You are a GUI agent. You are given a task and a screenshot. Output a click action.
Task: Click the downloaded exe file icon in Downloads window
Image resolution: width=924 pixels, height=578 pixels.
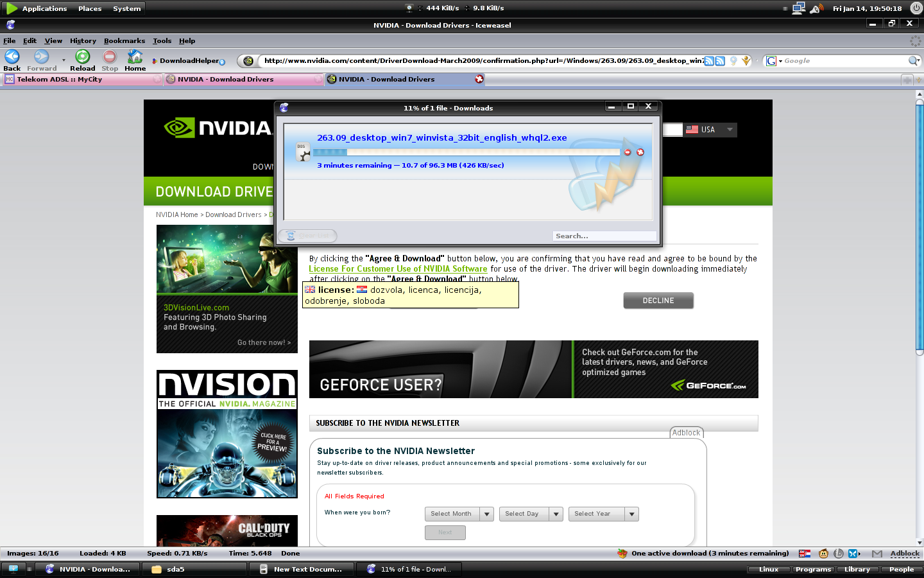tap(303, 152)
